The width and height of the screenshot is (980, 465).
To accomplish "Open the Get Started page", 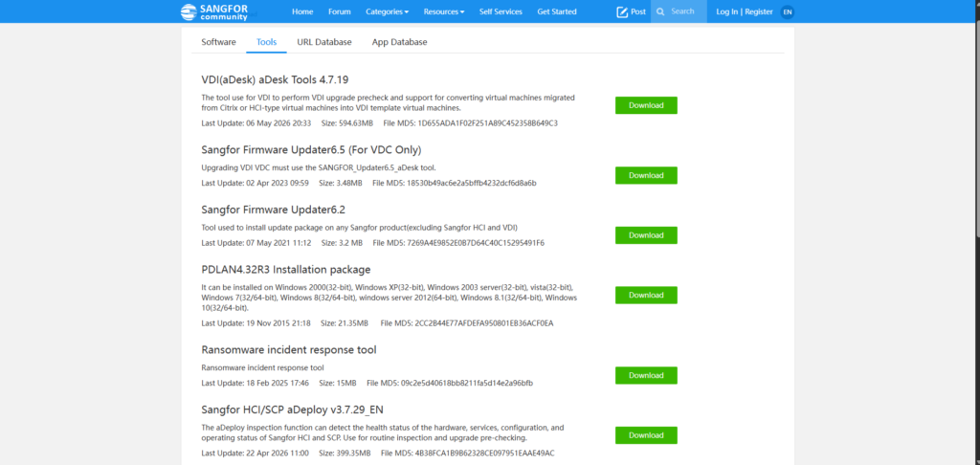I will point(557,11).
